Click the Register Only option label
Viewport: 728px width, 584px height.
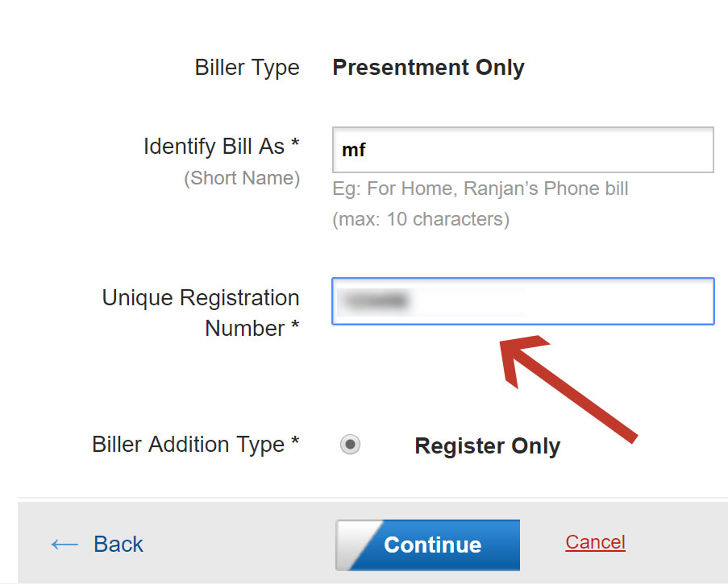(x=487, y=446)
